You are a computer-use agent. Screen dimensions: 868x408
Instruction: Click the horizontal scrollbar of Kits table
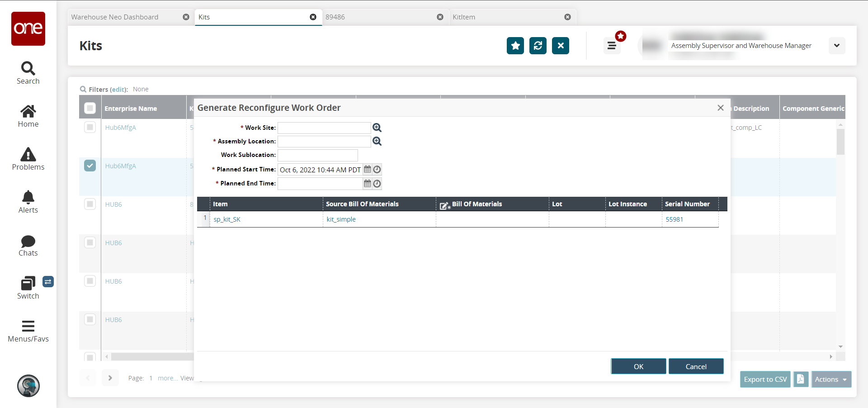pyautogui.click(x=153, y=356)
